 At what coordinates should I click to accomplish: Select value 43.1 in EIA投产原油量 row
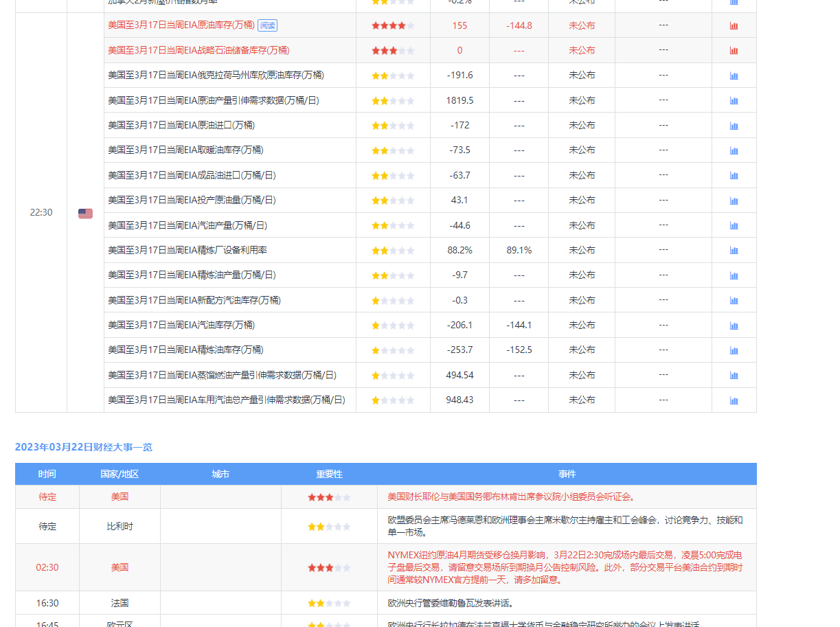coord(459,200)
